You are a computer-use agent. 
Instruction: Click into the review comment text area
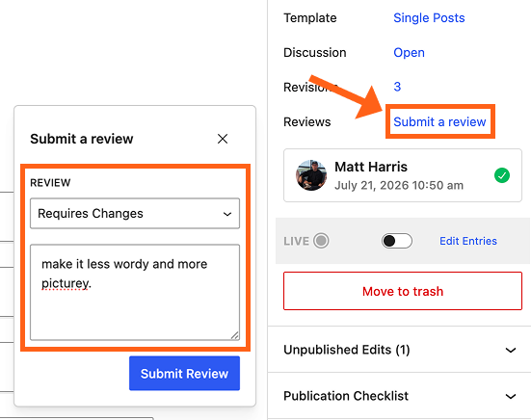[135, 293]
